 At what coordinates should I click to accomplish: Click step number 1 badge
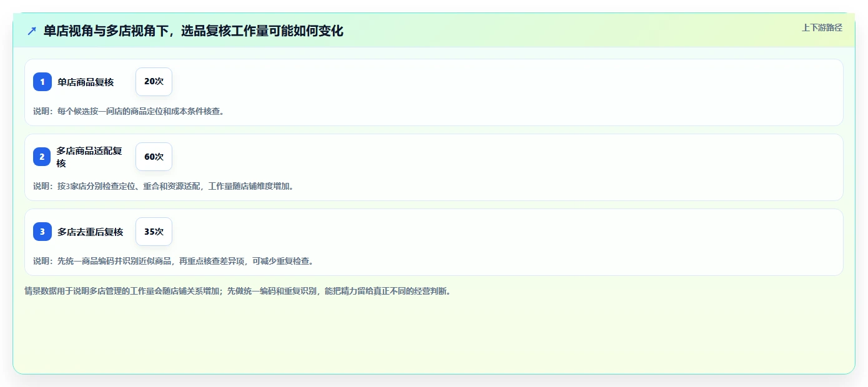tap(42, 82)
